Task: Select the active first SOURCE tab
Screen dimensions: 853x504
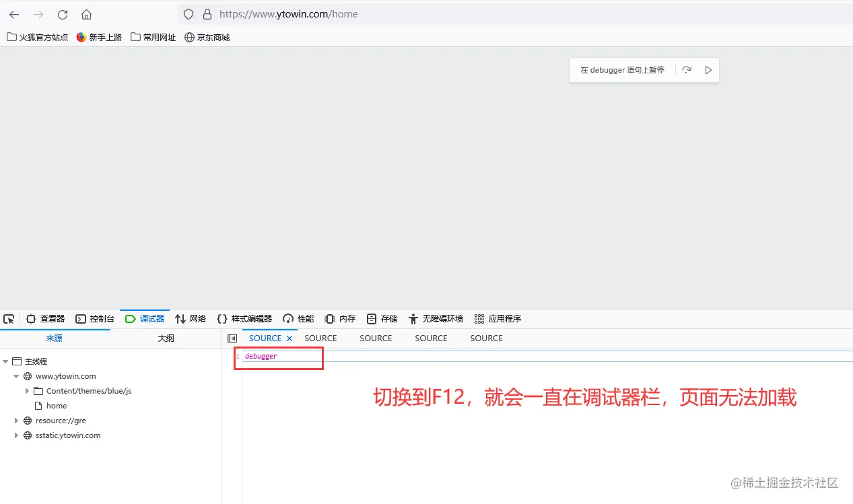Action: coord(265,338)
